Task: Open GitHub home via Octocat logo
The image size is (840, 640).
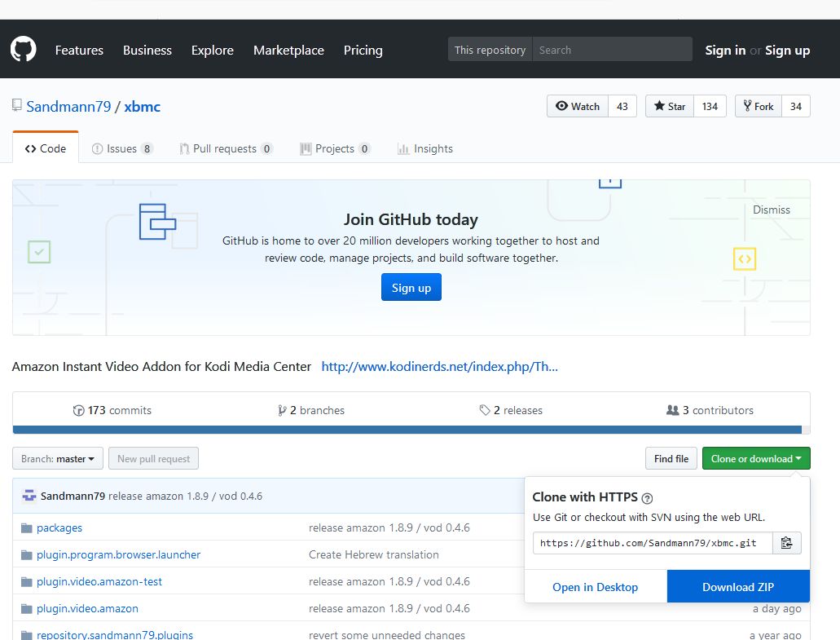Action: click(23, 49)
